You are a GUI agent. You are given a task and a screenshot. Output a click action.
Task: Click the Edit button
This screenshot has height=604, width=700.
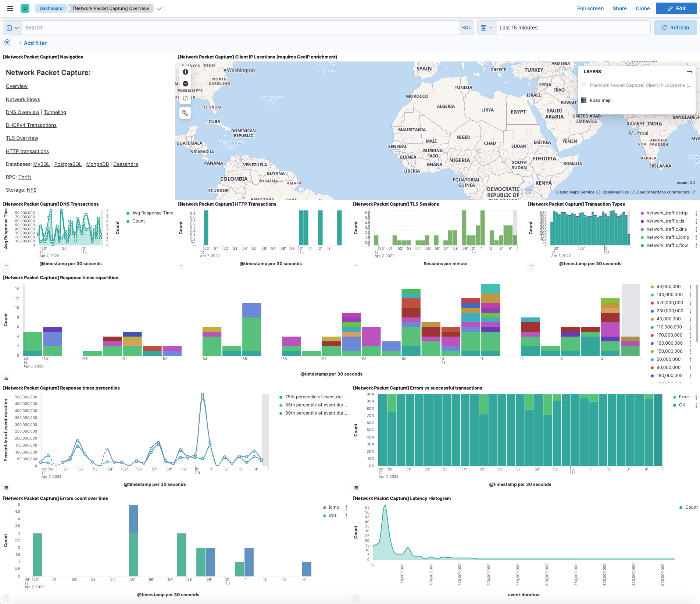pos(676,8)
